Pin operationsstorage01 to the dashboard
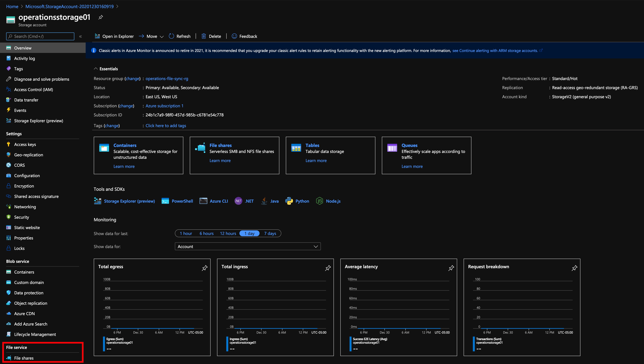 point(101,17)
